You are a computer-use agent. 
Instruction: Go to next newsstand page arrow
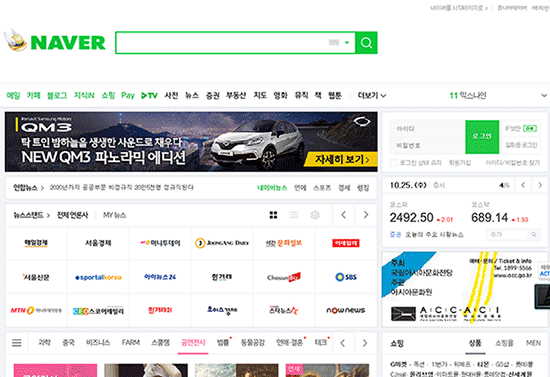pos(366,215)
